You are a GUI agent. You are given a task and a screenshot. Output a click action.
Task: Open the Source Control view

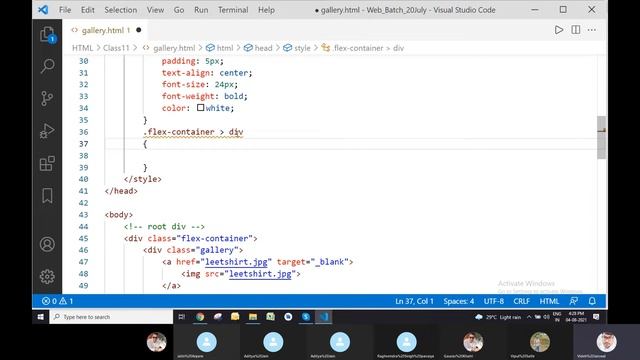(47, 98)
